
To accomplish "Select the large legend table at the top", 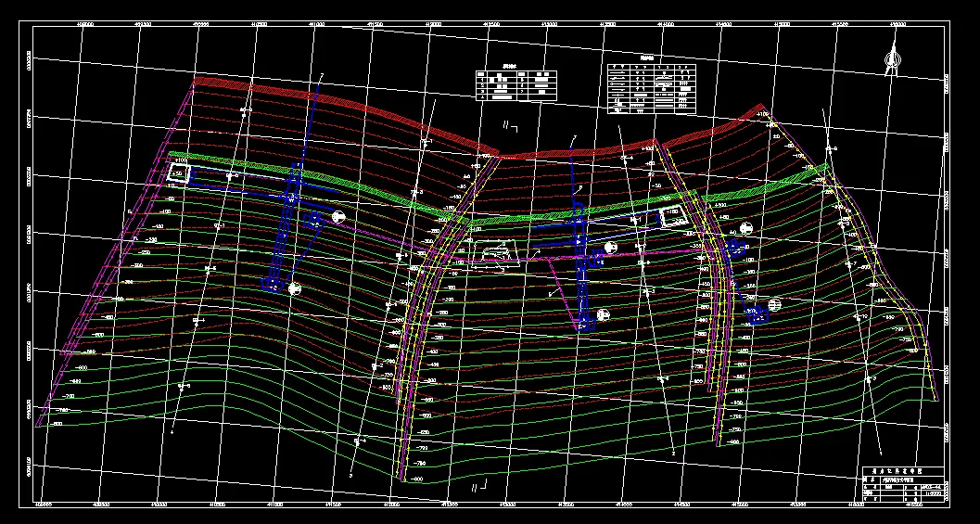I will coord(651,87).
